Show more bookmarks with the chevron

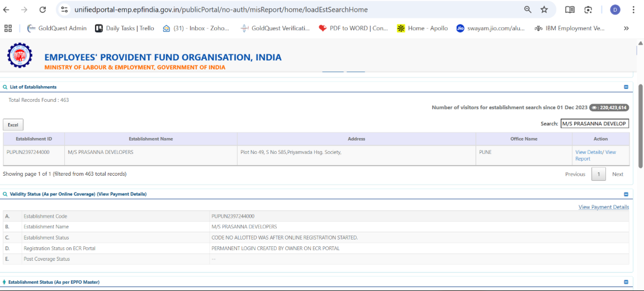[x=626, y=28]
